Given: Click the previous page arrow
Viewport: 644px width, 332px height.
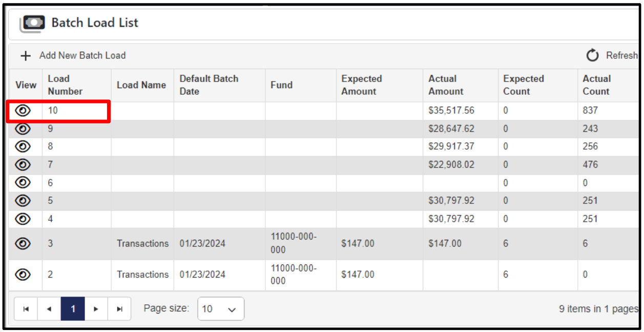Looking at the screenshot, I should coord(49,308).
